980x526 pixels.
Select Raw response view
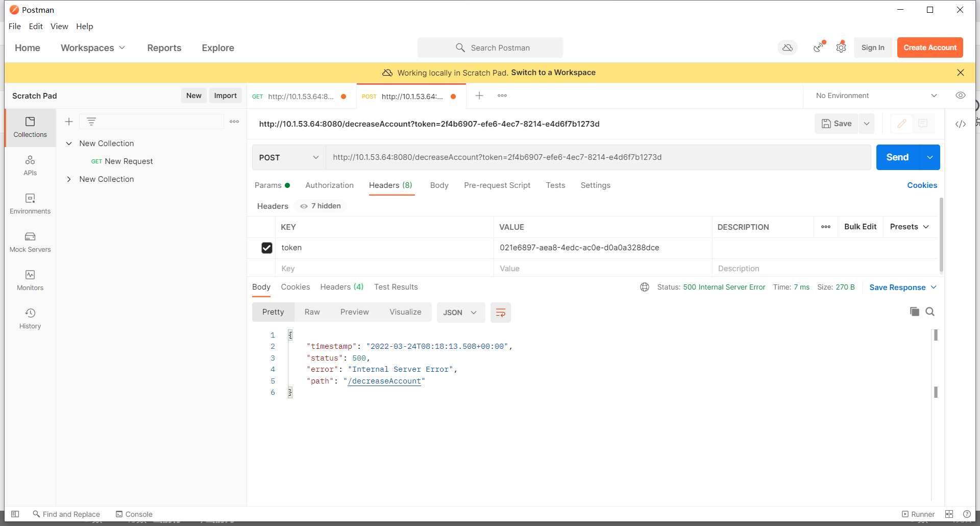click(312, 312)
